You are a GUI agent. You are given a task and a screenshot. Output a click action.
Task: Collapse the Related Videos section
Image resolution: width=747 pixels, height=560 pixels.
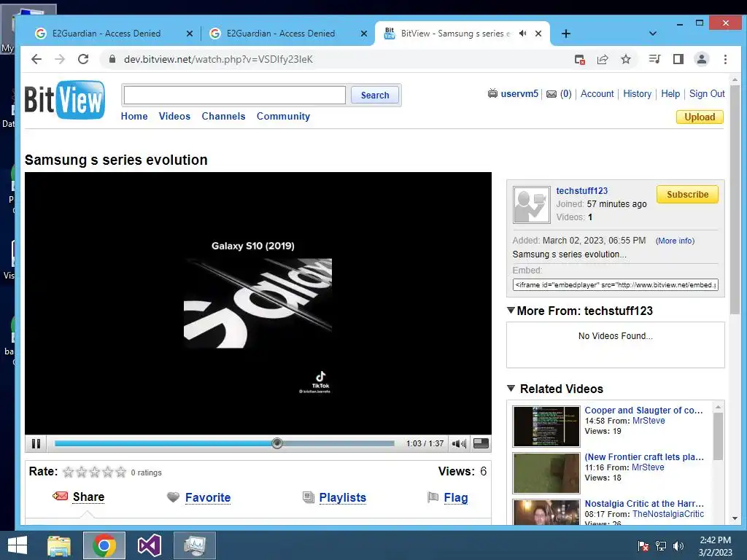point(511,389)
